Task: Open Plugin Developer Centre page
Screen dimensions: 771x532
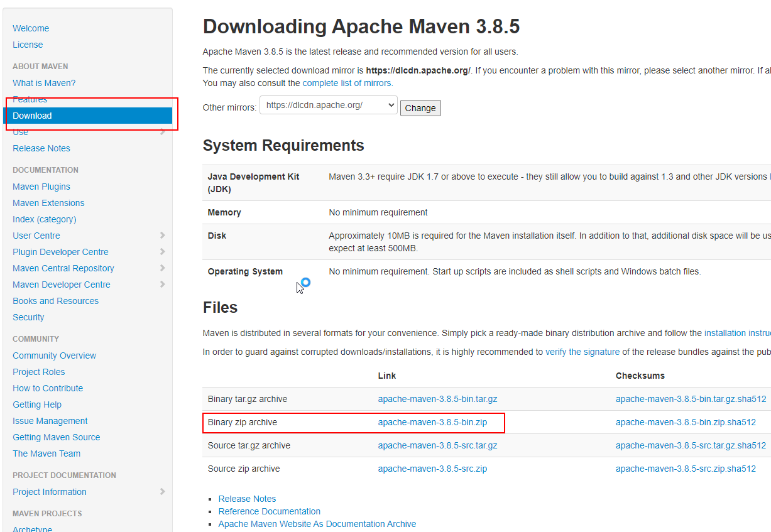Action: (60, 252)
